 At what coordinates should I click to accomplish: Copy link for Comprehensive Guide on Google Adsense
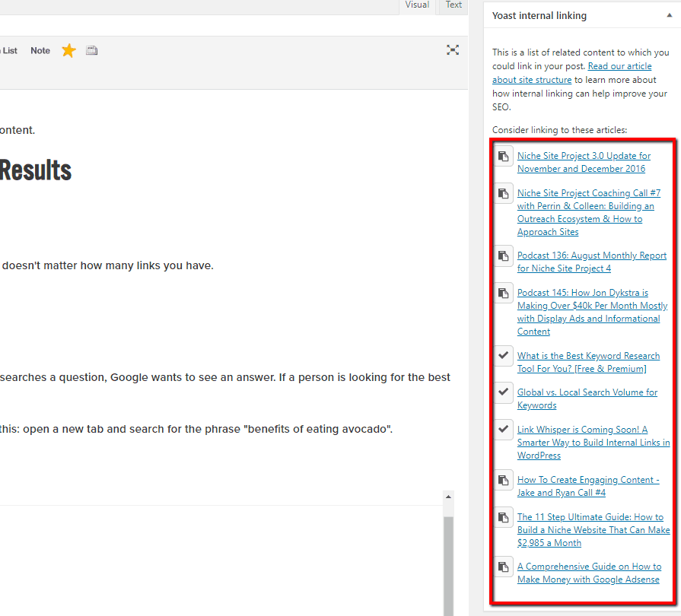pos(504,567)
